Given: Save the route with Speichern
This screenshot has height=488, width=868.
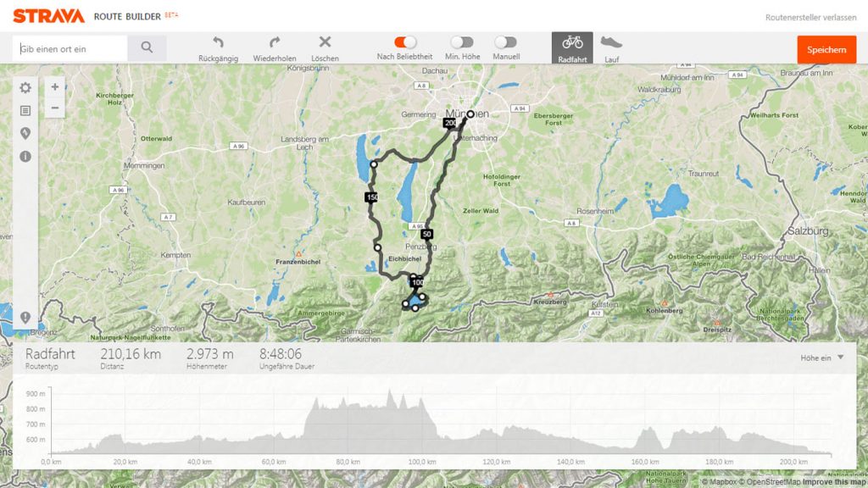Looking at the screenshot, I should click(826, 50).
